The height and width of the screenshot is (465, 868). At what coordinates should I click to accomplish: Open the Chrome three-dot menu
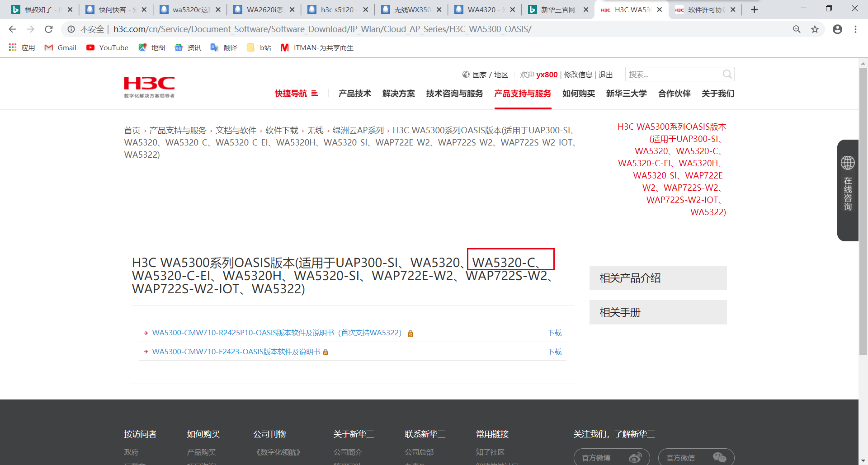(855, 29)
